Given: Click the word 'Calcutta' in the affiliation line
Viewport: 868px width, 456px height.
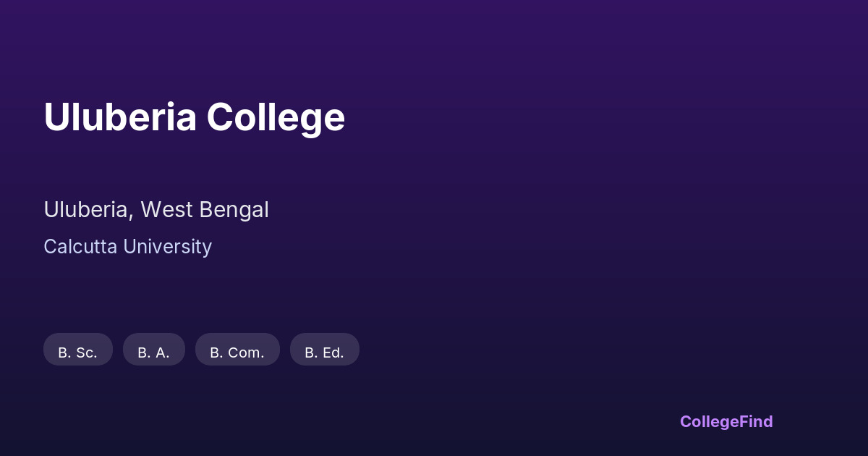Looking at the screenshot, I should point(80,247).
